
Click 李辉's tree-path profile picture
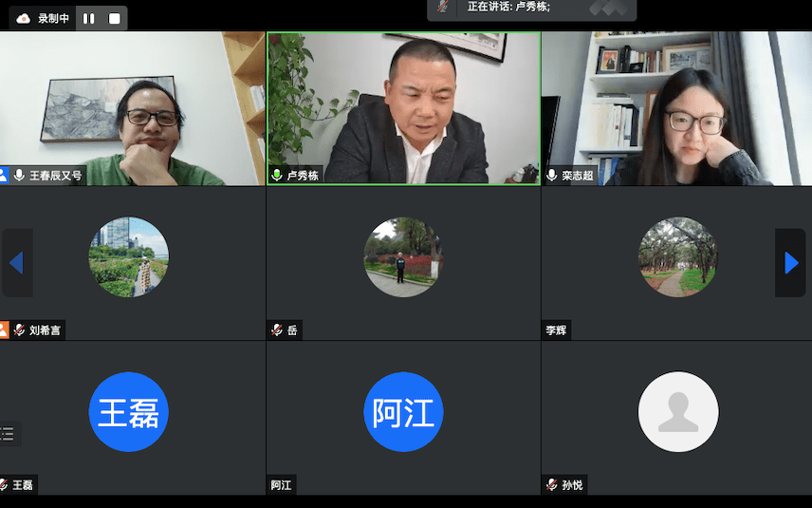tap(678, 257)
